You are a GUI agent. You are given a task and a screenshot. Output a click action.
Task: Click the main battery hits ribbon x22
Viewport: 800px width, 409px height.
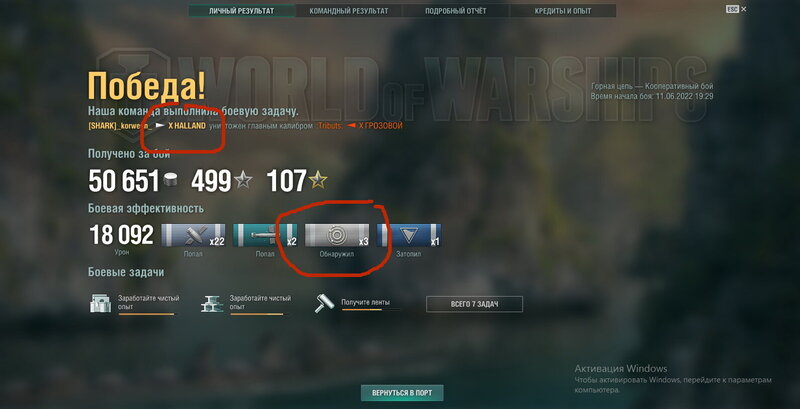[x=193, y=235]
